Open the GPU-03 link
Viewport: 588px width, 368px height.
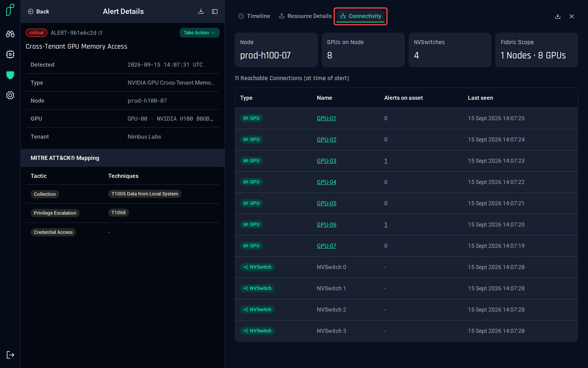pyautogui.click(x=326, y=161)
